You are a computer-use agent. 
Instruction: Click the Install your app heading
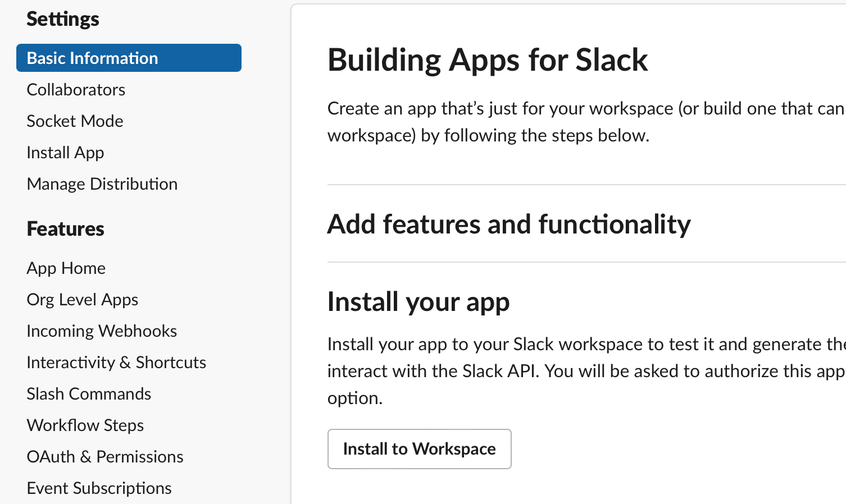click(419, 301)
